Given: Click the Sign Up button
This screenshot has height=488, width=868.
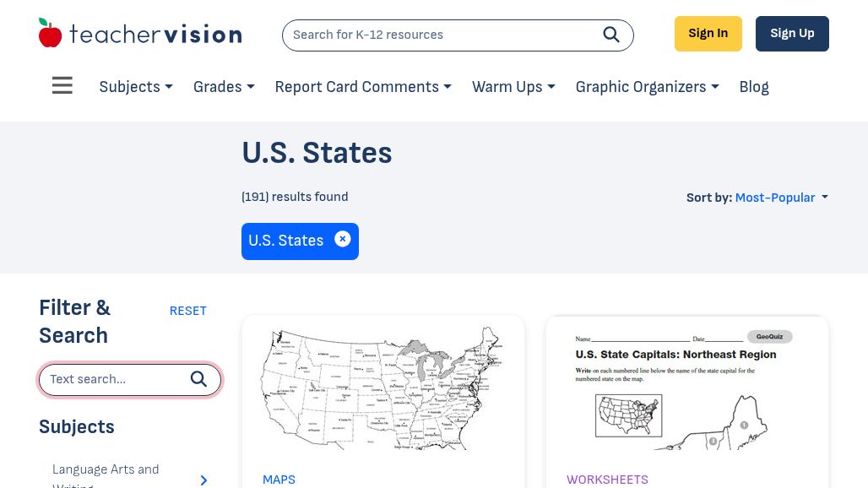Looking at the screenshot, I should click(x=792, y=34).
